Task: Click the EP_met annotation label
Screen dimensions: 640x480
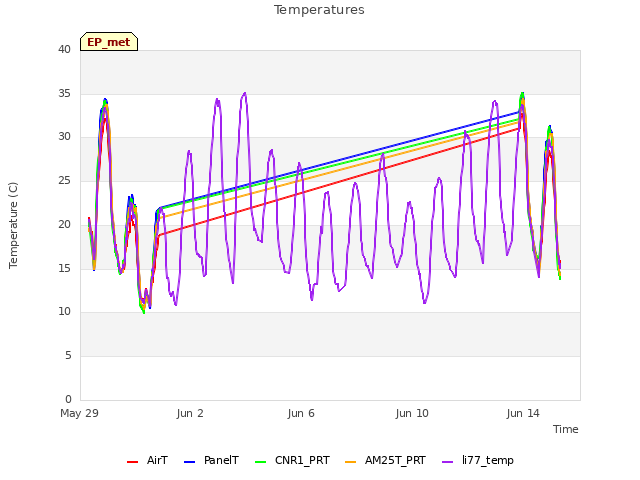Action: 109,42
